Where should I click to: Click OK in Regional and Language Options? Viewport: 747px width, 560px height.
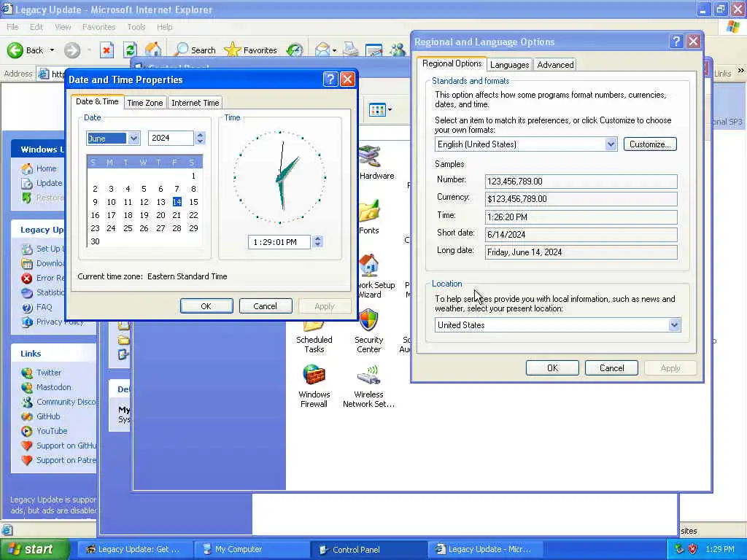click(552, 368)
